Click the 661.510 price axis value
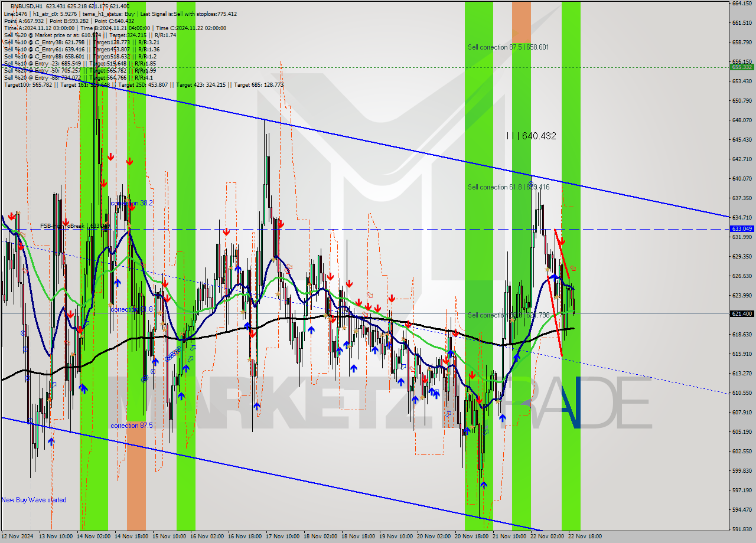756x543 pixels. pyautogui.click(x=742, y=22)
